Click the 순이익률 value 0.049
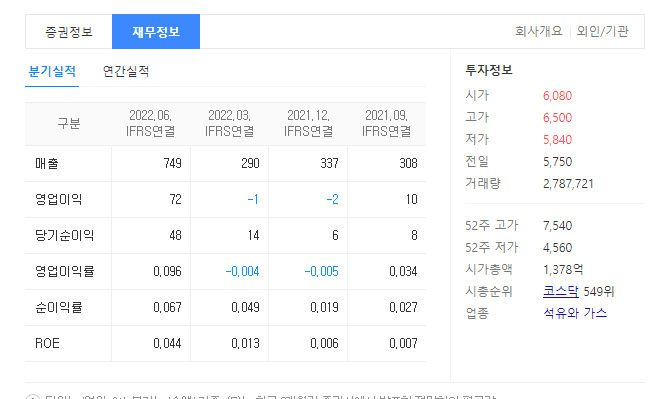This screenshot has width=665, height=399. pyautogui.click(x=246, y=307)
